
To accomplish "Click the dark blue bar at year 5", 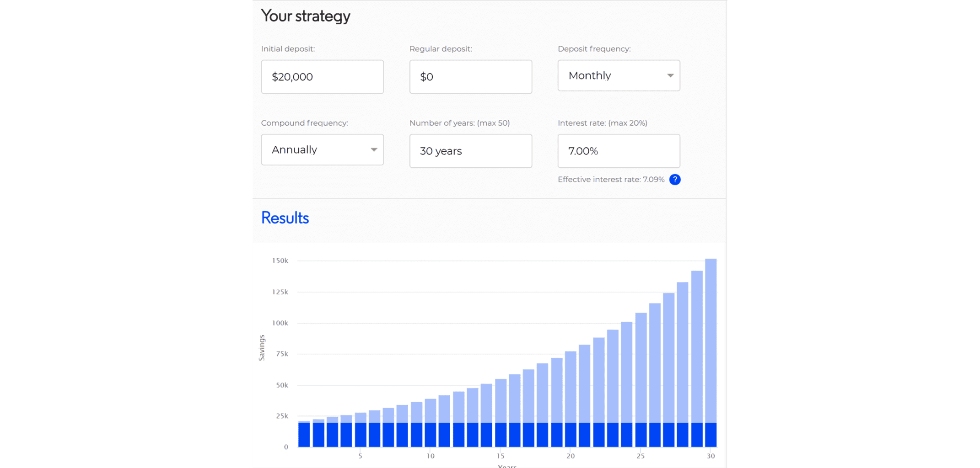I will pyautogui.click(x=361, y=435).
